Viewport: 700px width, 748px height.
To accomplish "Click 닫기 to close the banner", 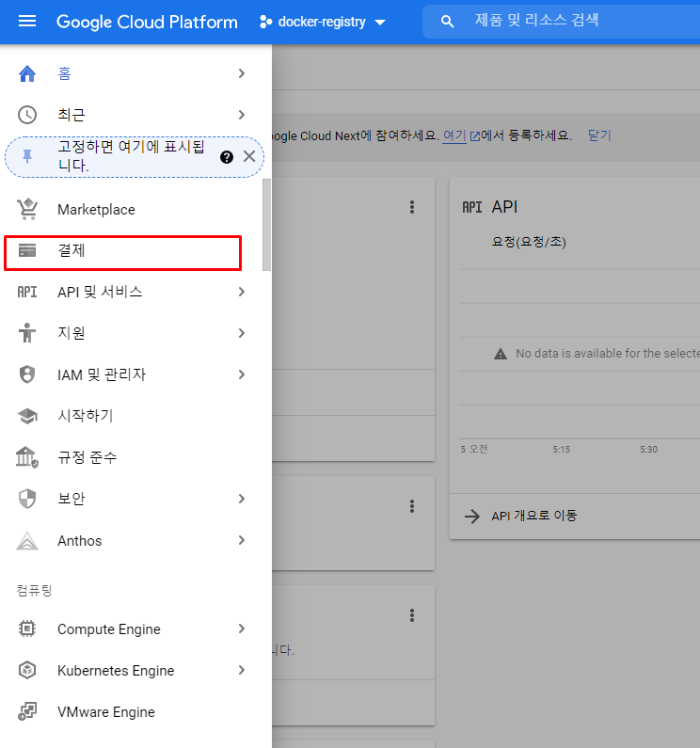I will click(x=598, y=135).
